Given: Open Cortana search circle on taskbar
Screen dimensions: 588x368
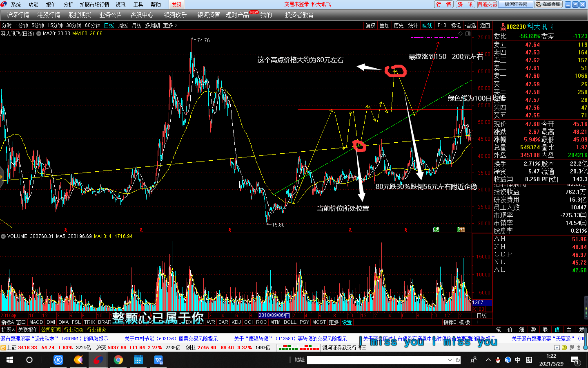Looking at the screenshot, I should pos(29,360).
